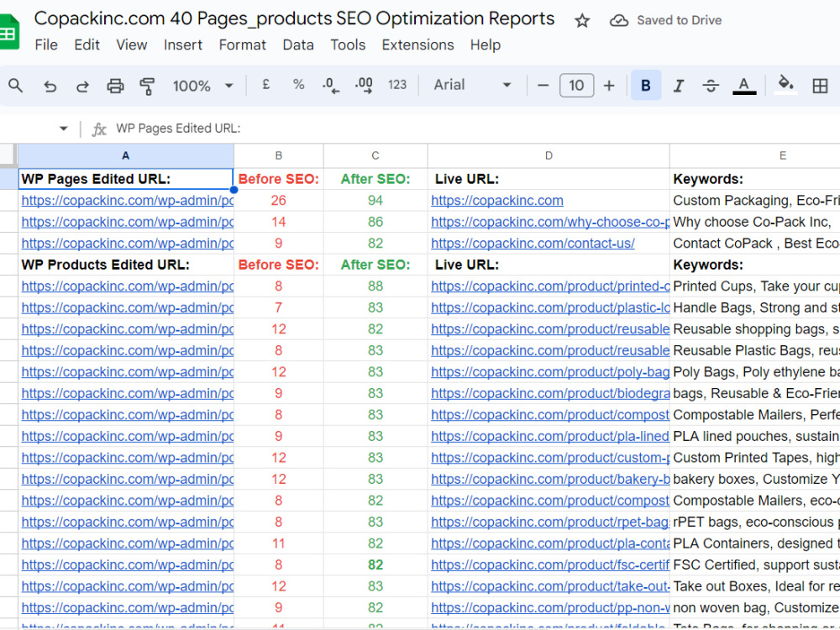Star this document
The image size is (840, 630).
pos(582,21)
